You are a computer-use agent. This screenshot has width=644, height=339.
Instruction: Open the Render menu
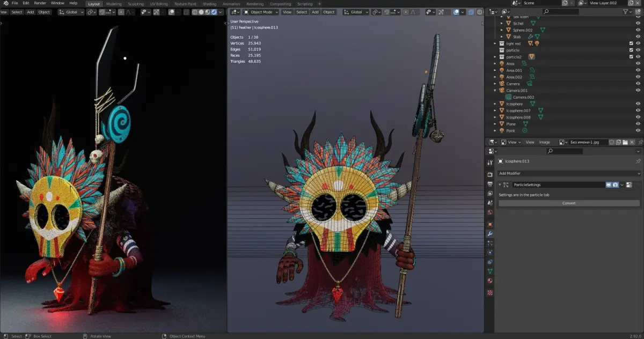coord(40,3)
